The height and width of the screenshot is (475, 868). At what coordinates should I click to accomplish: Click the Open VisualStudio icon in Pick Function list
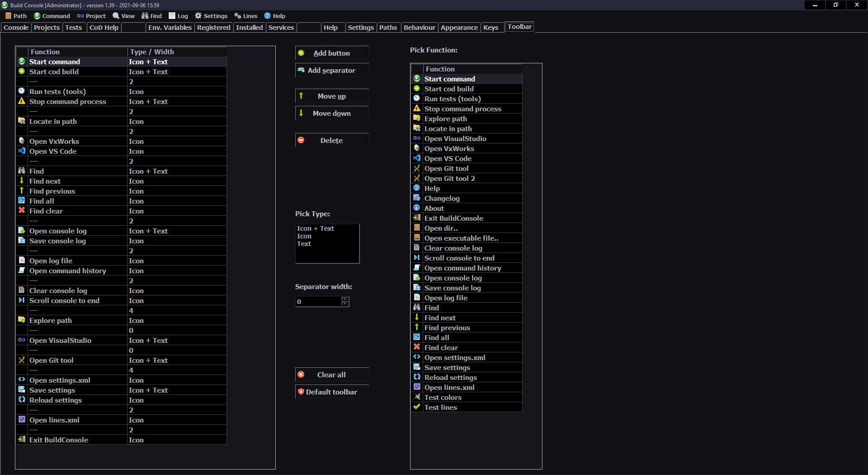tap(417, 138)
